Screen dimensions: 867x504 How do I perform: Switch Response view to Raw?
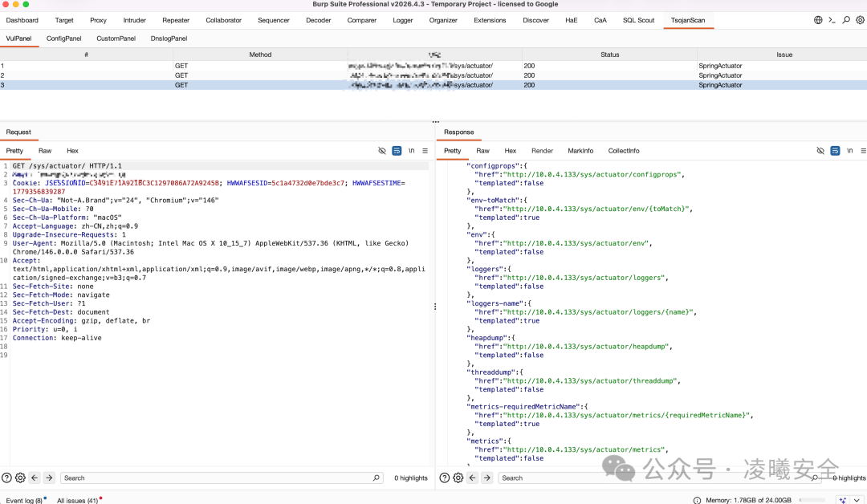[x=482, y=151]
